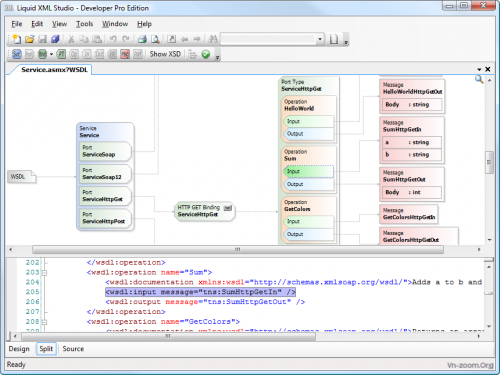This screenshot has height=375, width=500.
Task: Validate the document with the green checkmark
Action: point(206,54)
